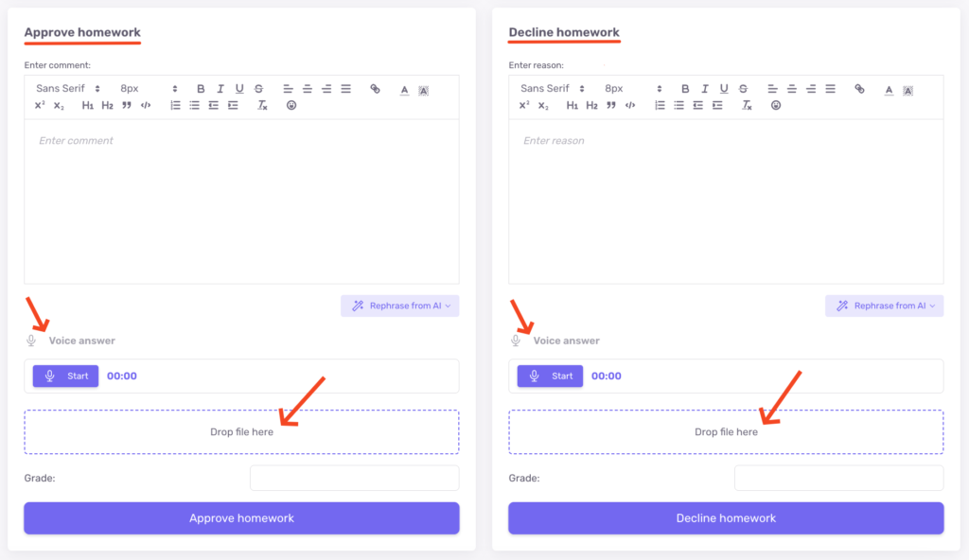Screen dimensions: 969x560
Task: Click the insert link icon in Approve editor
Action: click(x=375, y=89)
